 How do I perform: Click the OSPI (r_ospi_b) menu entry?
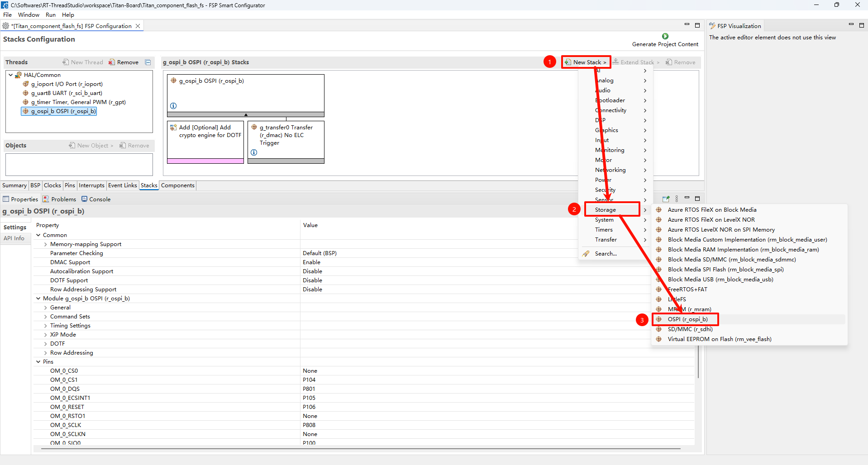(x=687, y=319)
